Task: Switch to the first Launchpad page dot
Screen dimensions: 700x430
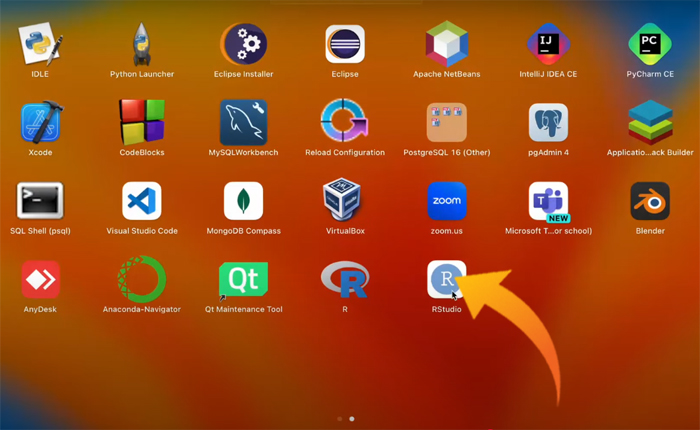Action: [340, 419]
